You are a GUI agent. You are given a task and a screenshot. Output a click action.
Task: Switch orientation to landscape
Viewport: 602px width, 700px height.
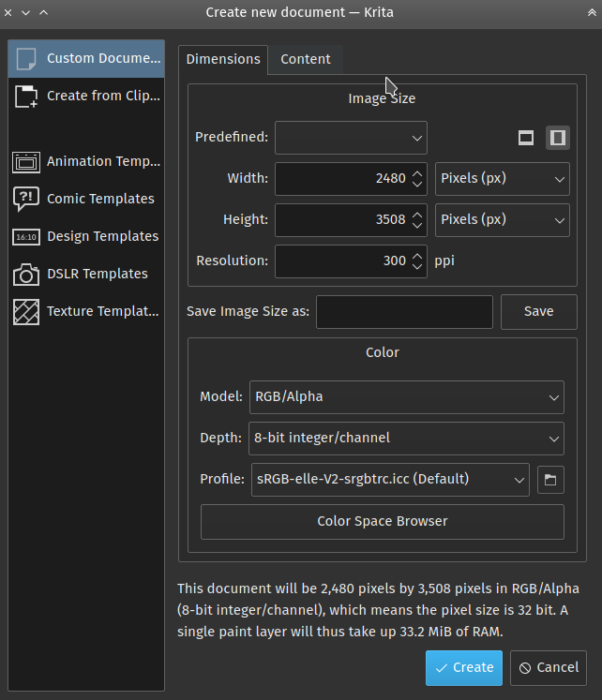tap(526, 138)
